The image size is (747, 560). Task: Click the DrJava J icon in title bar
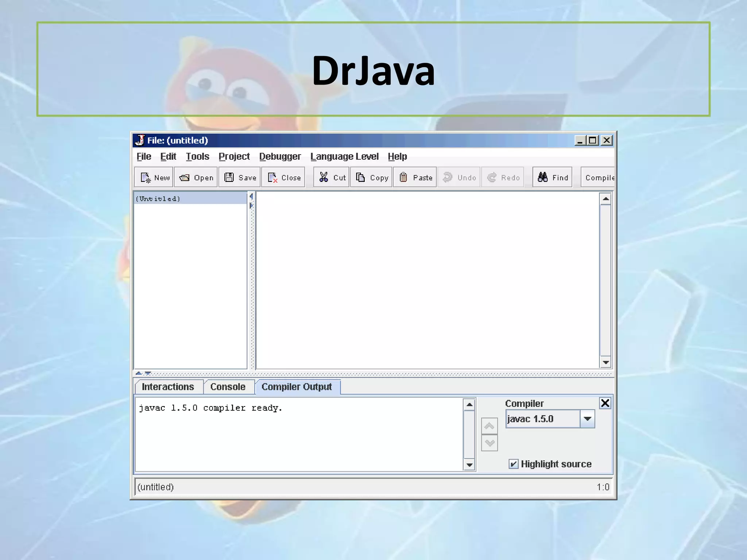click(x=140, y=140)
